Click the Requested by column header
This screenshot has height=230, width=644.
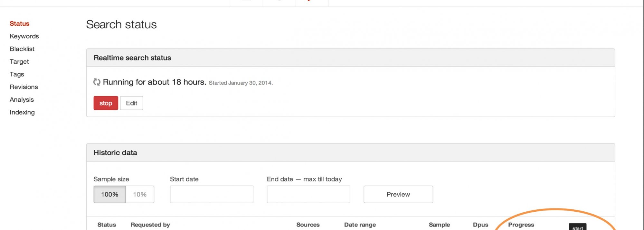[x=150, y=225]
